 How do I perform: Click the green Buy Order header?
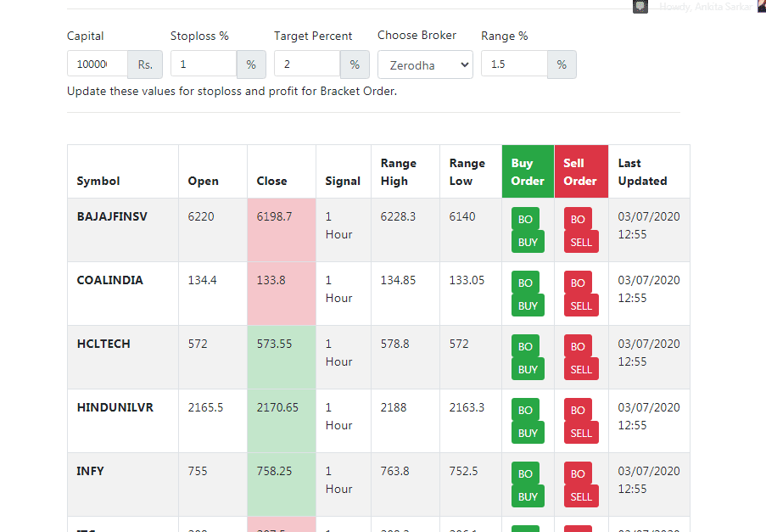click(528, 171)
